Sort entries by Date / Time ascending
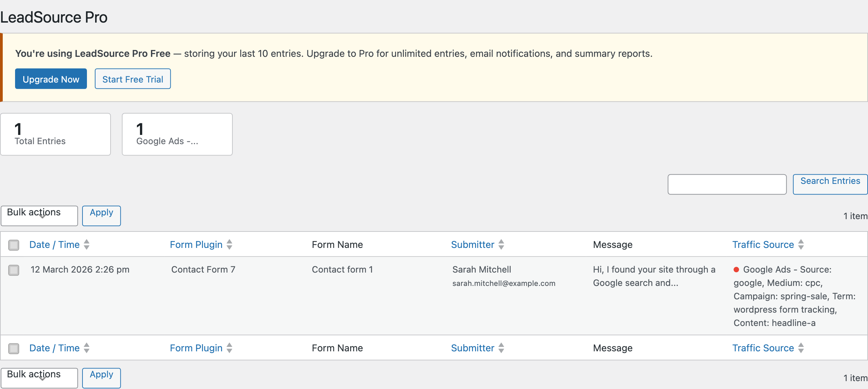This screenshot has height=389, width=868. (54, 244)
